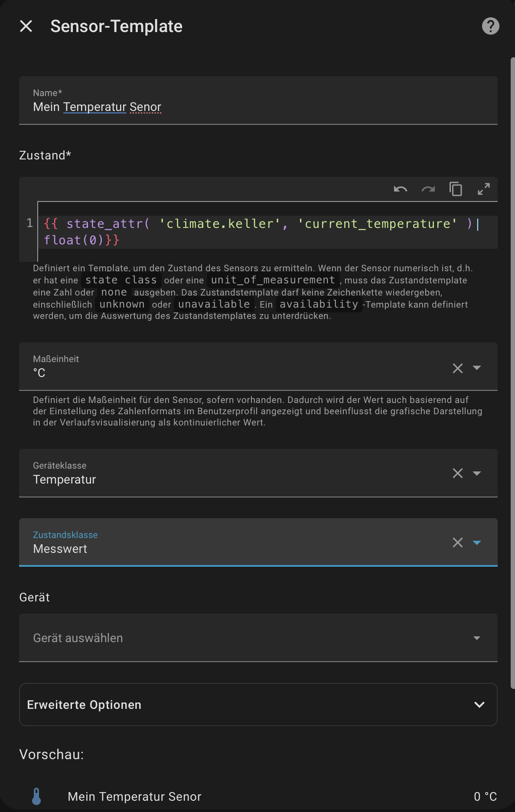Click the thermometer icon in preview
Image resolution: width=515 pixels, height=812 pixels.
tap(37, 796)
